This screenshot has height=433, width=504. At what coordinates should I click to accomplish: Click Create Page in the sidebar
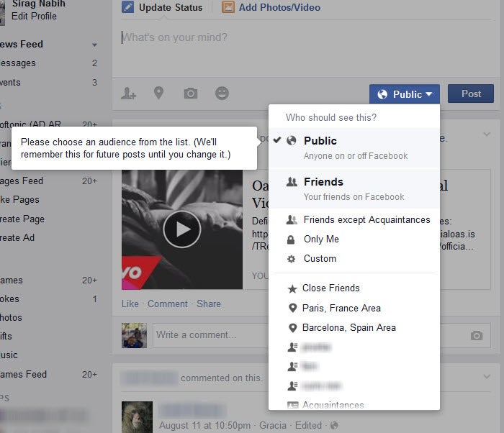pos(22,219)
